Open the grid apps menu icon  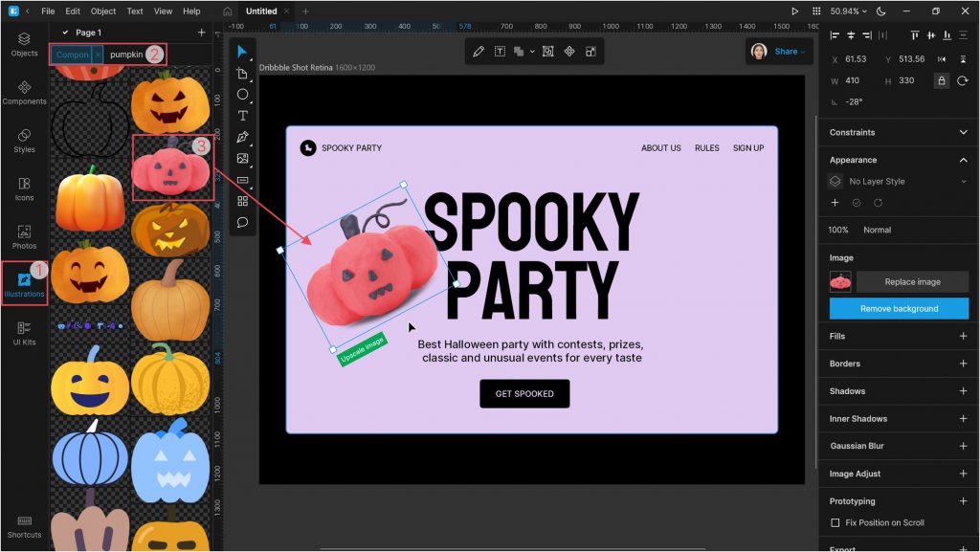click(x=815, y=11)
